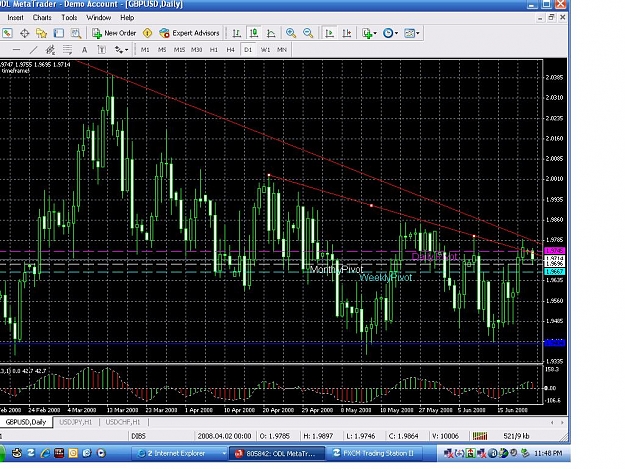
Task: Open the arrows objects dropdown
Action: [x=121, y=50]
